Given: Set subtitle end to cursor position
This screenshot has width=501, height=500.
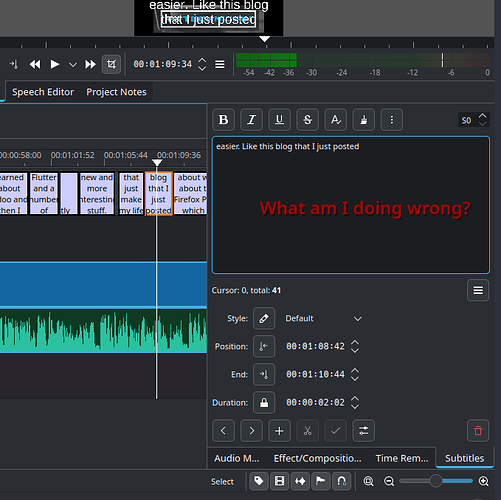Looking at the screenshot, I should tap(264, 375).
